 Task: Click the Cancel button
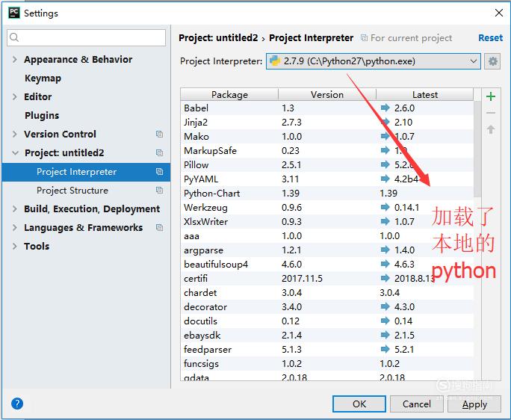click(416, 404)
